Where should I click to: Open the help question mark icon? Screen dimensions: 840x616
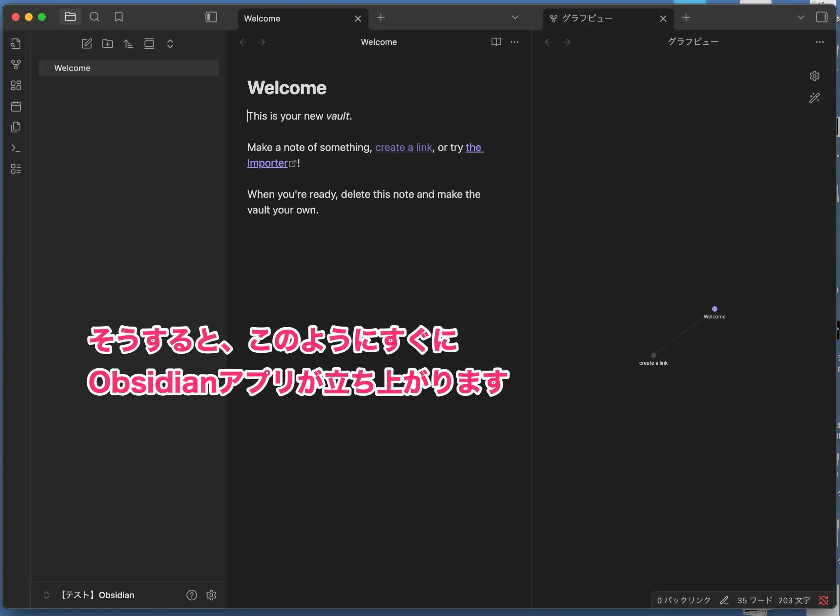[191, 595]
